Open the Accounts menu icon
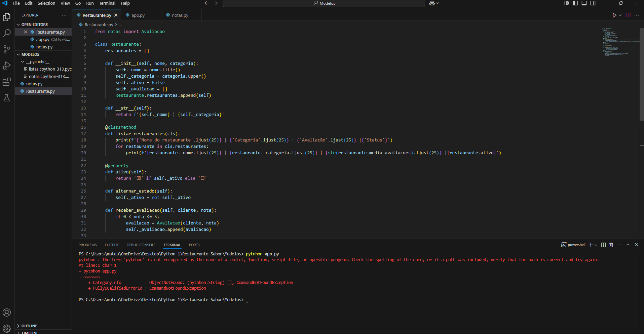 7,312
